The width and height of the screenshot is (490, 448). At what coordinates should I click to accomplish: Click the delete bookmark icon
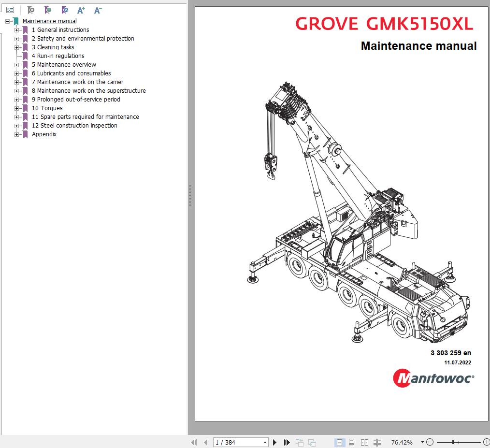[31, 10]
